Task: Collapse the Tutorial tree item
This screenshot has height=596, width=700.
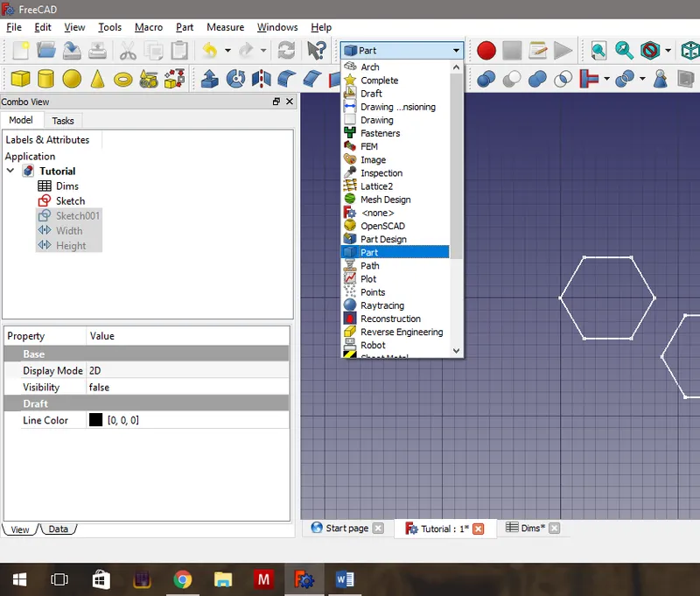Action: 11,171
